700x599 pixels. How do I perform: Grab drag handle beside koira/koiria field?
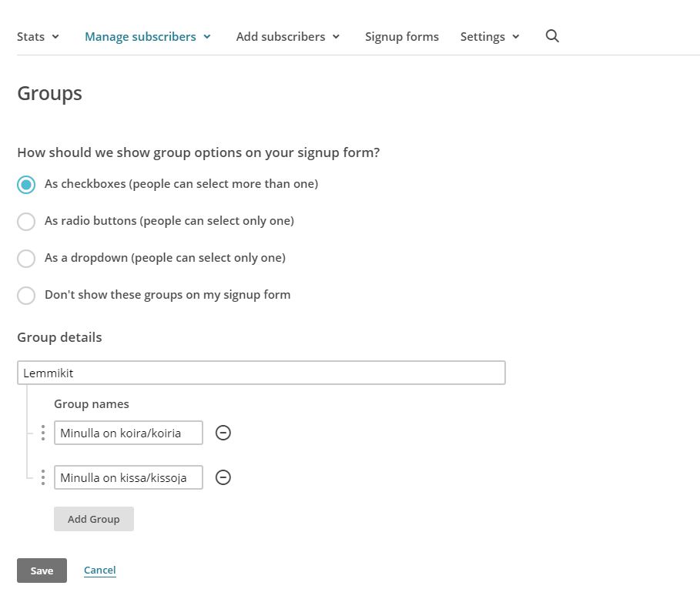tap(43, 433)
